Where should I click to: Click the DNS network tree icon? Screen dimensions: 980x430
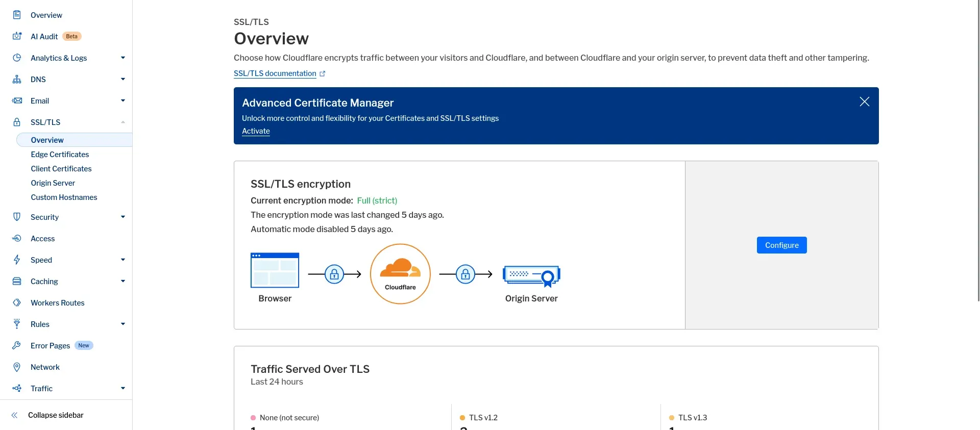[17, 79]
